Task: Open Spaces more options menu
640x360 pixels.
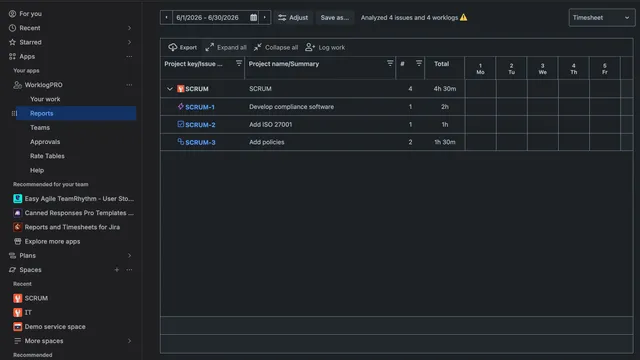Action: (129, 270)
